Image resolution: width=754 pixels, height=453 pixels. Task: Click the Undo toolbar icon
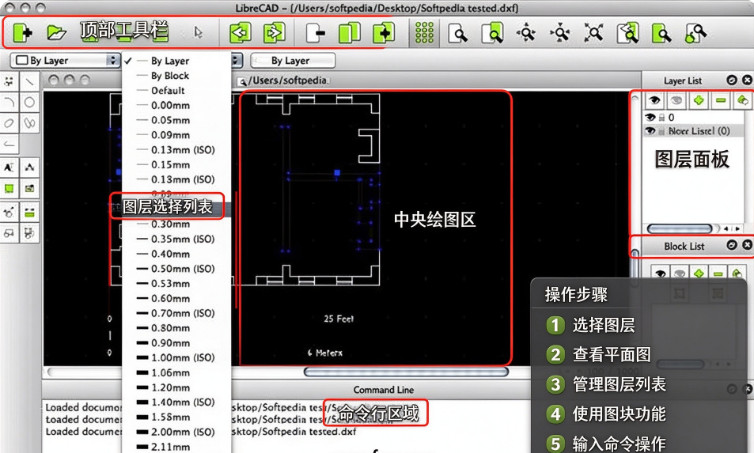[x=240, y=33]
